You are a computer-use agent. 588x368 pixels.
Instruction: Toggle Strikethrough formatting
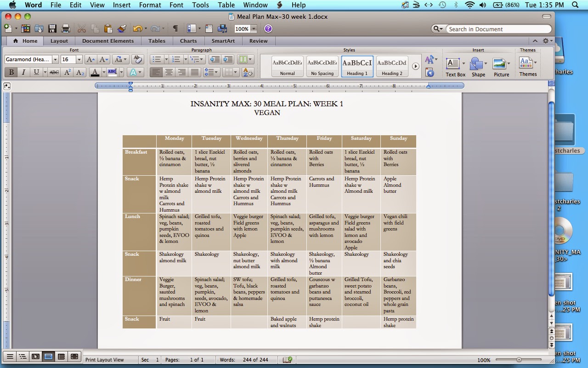(54, 72)
